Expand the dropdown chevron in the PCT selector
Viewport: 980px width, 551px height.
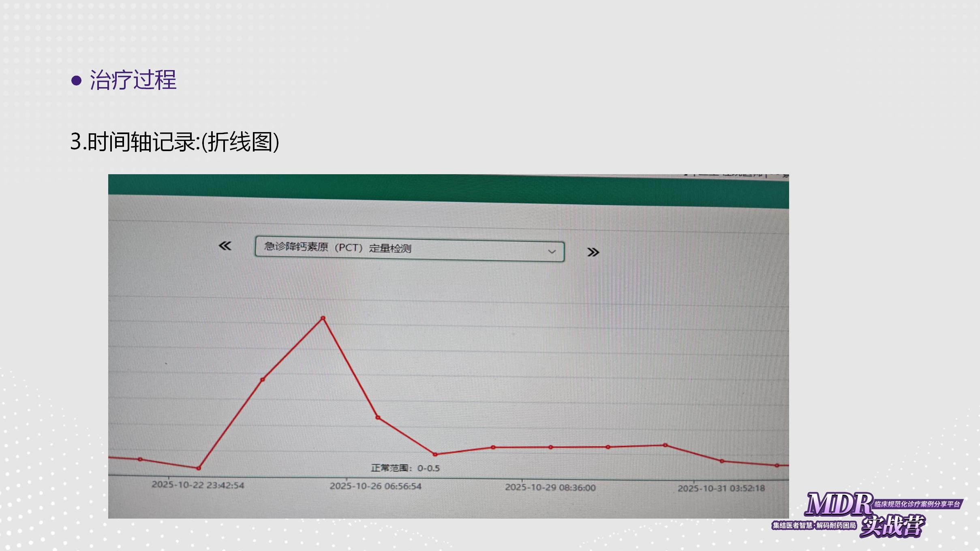[552, 252]
